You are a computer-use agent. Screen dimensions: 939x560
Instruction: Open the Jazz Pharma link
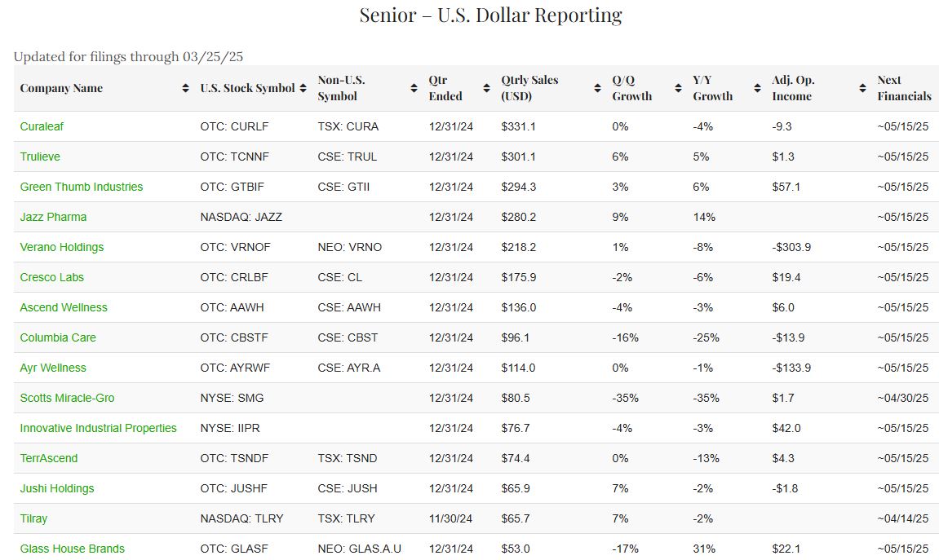click(x=53, y=217)
